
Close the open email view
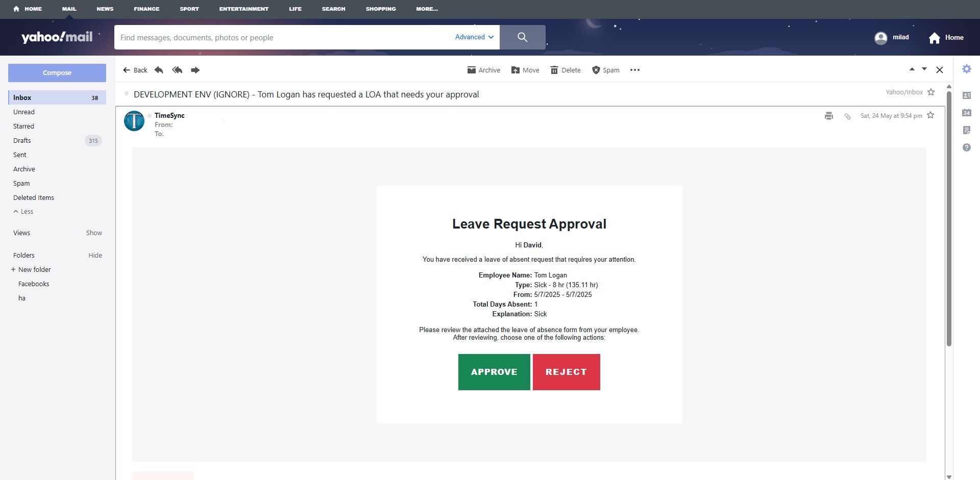point(940,70)
